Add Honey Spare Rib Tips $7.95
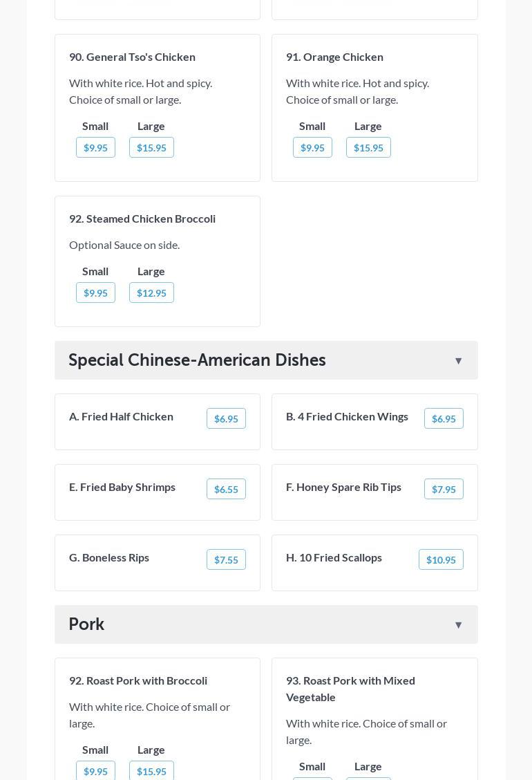Viewport: 532px width, 780px height. pyautogui.click(x=444, y=489)
